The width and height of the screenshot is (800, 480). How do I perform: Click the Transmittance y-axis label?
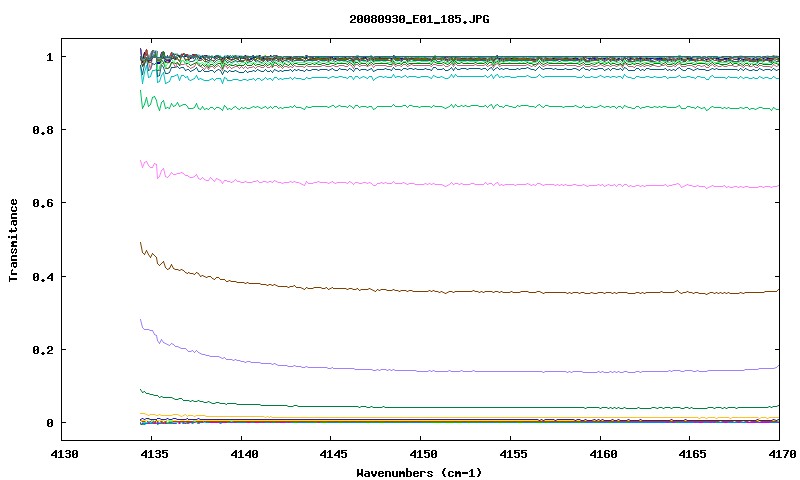click(x=13, y=240)
